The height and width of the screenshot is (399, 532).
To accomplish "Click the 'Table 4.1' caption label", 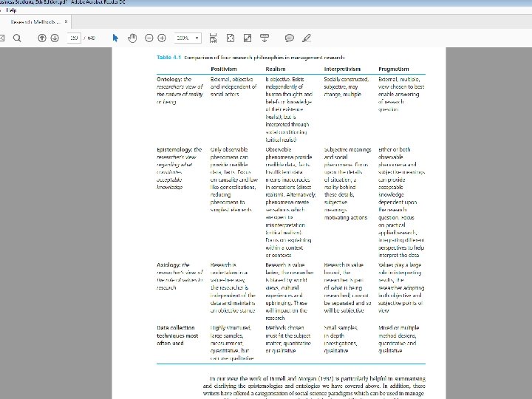I will 169,58.
